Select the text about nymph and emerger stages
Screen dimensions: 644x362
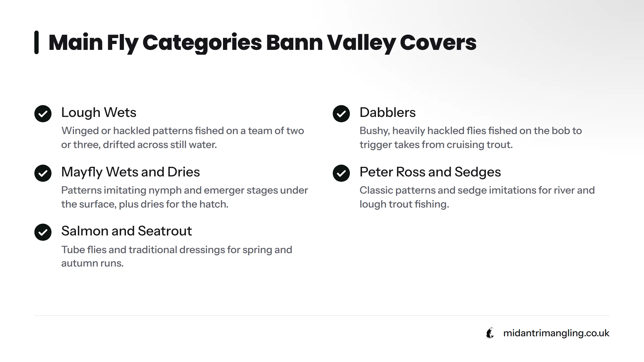click(x=185, y=197)
